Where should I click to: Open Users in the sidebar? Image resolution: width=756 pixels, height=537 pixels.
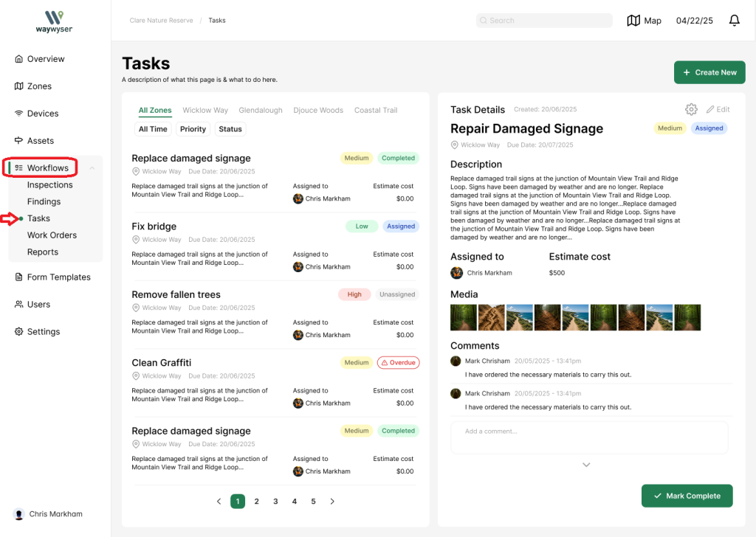38,305
